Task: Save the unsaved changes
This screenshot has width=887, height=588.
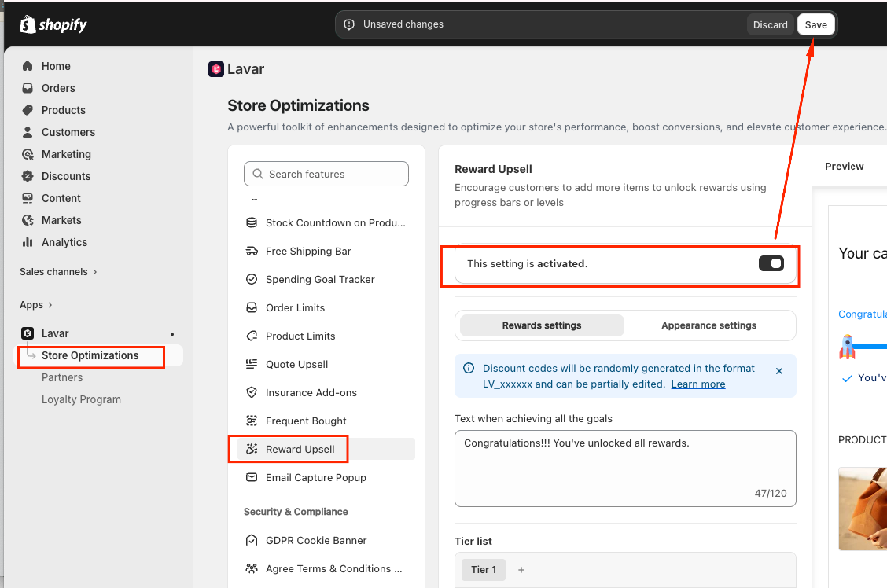Action: tap(815, 25)
